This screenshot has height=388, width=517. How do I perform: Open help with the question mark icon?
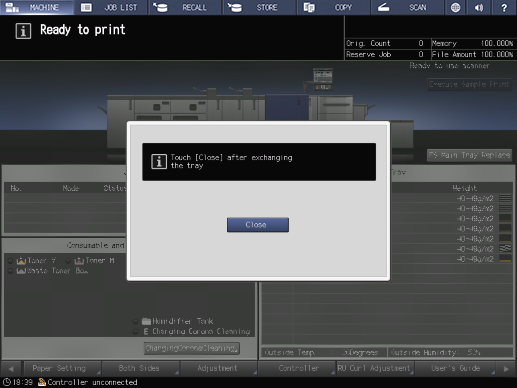coord(504,7)
